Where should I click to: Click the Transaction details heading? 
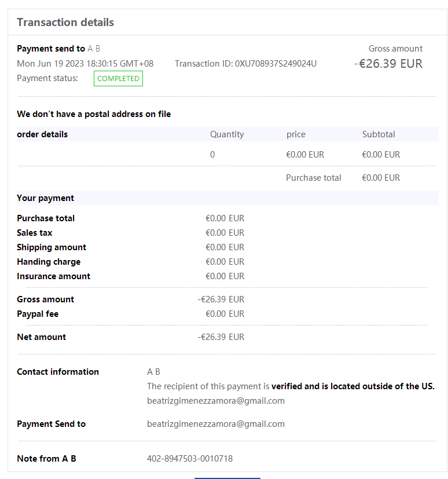point(65,23)
